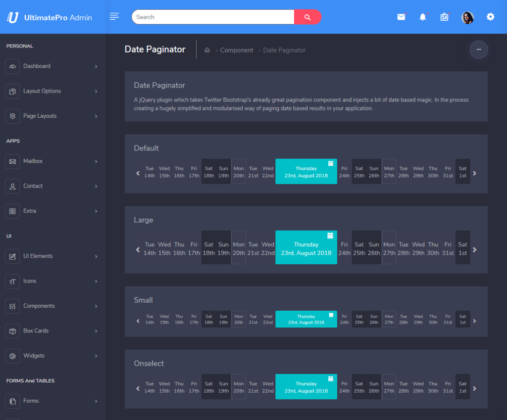The height and width of the screenshot is (420, 507).
Task: Go to previous dates in Large paginator
Action: (x=138, y=250)
